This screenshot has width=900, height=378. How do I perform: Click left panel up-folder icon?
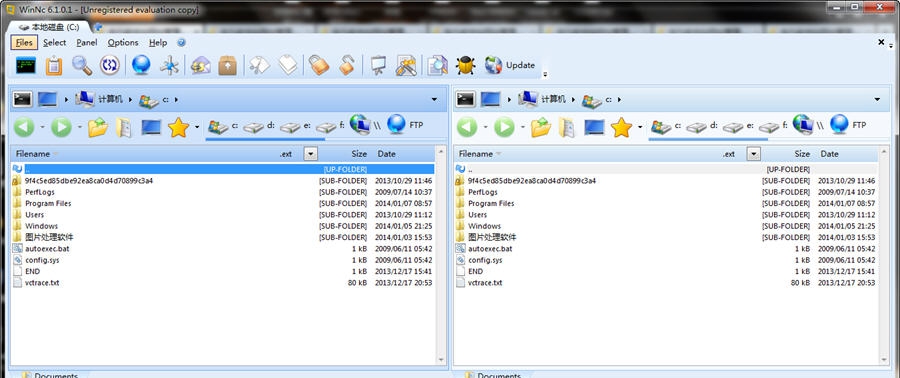[98, 127]
